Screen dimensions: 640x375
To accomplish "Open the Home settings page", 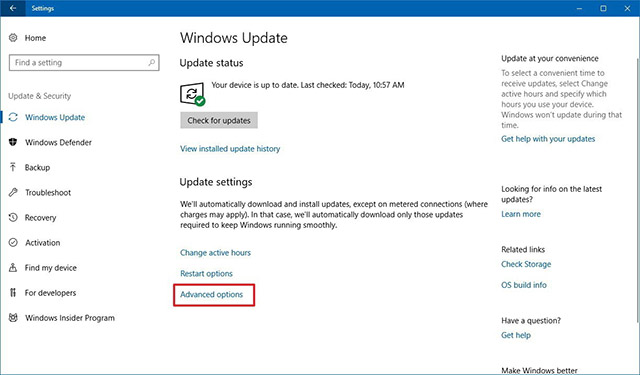I will pyautogui.click(x=35, y=38).
